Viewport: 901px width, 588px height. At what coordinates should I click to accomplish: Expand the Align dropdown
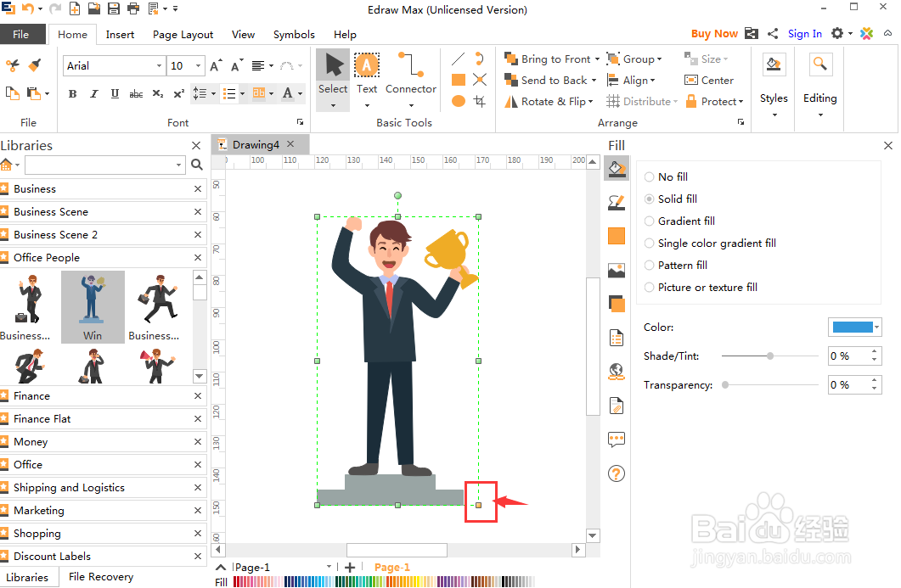(653, 81)
